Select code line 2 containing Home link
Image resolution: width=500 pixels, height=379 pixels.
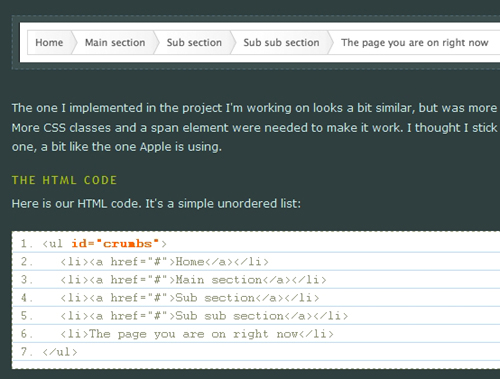256,262
